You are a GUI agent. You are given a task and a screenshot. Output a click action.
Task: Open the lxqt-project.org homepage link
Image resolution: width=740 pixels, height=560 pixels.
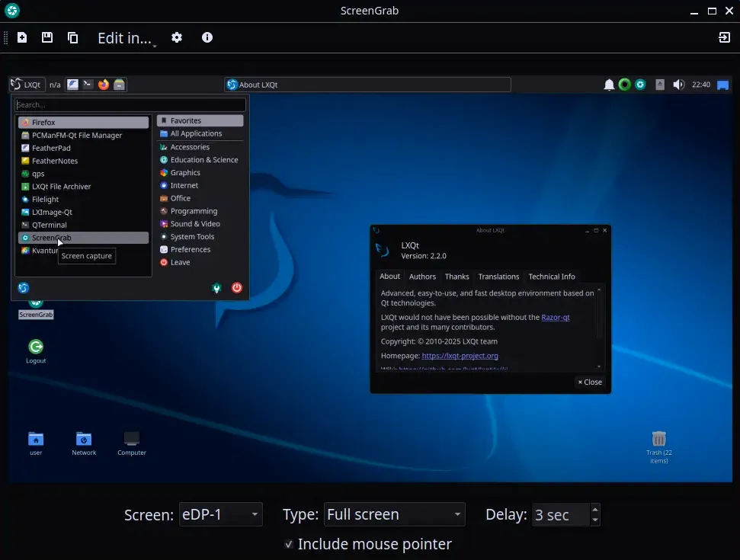point(460,356)
